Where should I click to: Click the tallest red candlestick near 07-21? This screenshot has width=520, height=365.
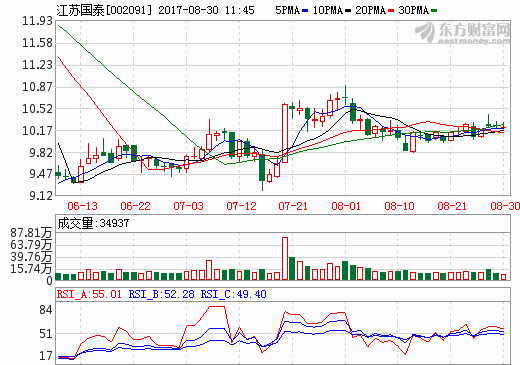(285, 133)
